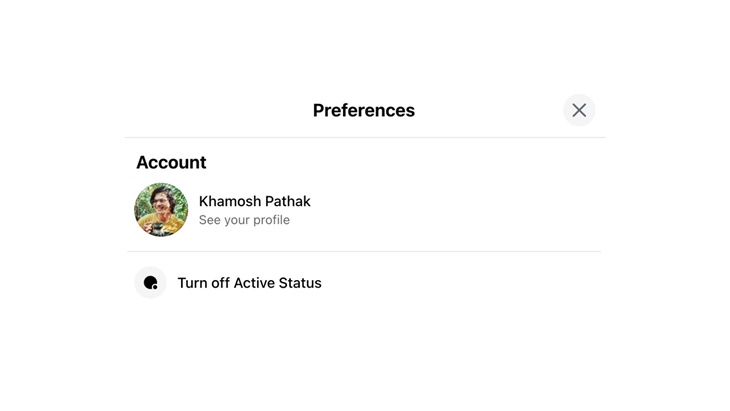Open the "See your profile" link
Image resolution: width=730 pixels, height=411 pixels.
[244, 220]
